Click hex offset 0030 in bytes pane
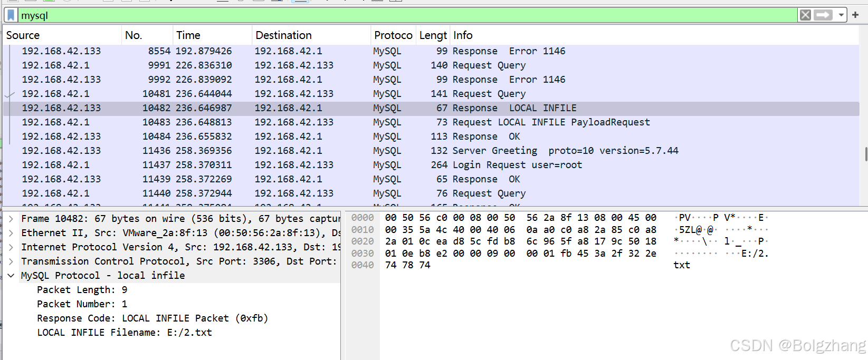Screen dimensions: 868x360 [363, 254]
